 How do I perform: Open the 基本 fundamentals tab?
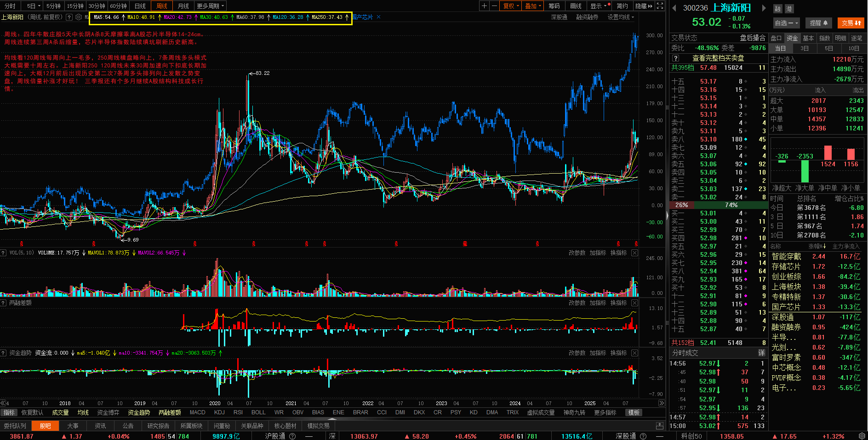coord(808,38)
